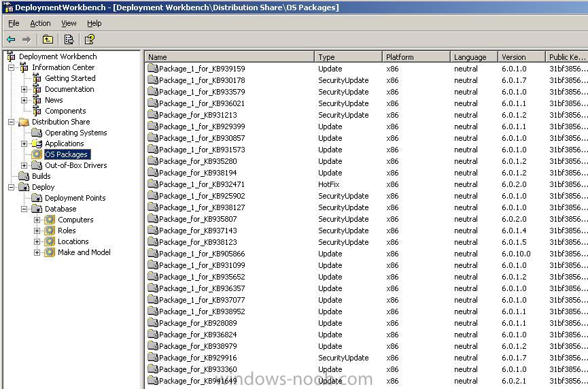Select the Package_1_for_KB932471 hotfix row

pyautogui.click(x=368, y=184)
